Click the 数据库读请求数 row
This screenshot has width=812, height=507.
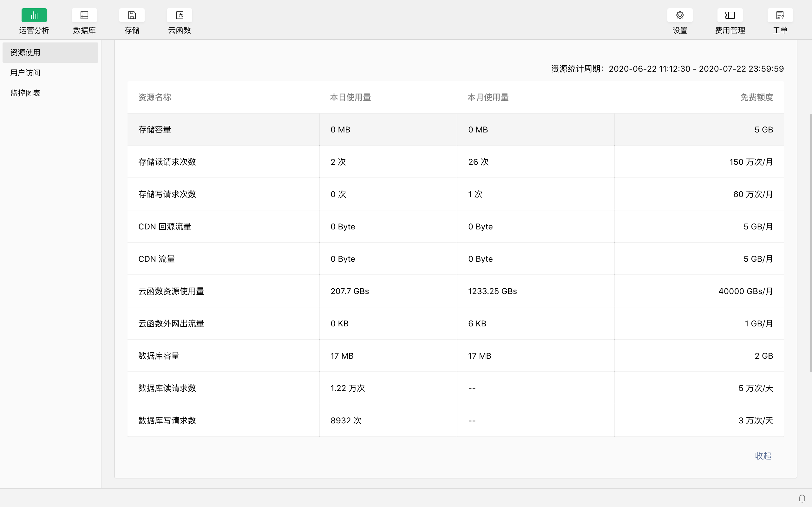pyautogui.click(x=167, y=388)
